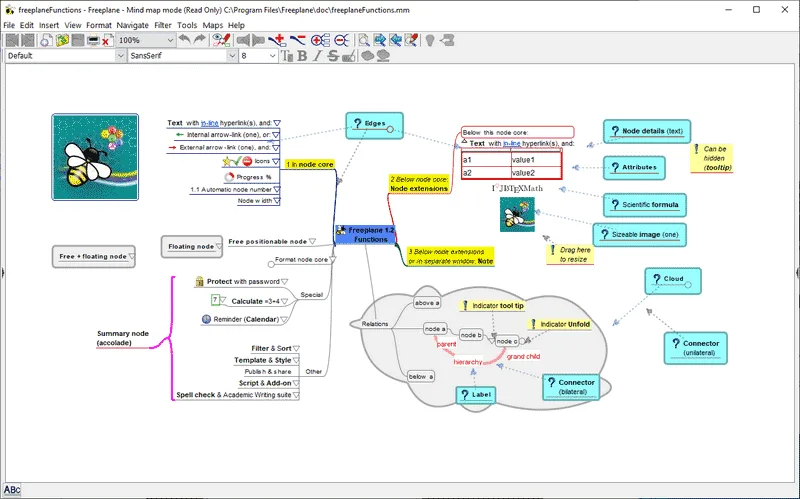Open the font size 8 dropdown
The image size is (800, 499).
tap(272, 56)
